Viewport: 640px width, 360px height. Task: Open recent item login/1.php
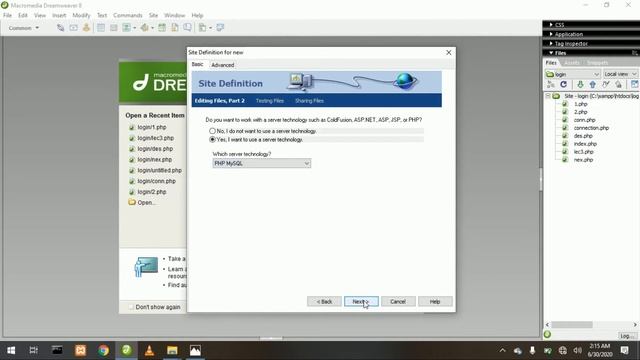(x=152, y=127)
